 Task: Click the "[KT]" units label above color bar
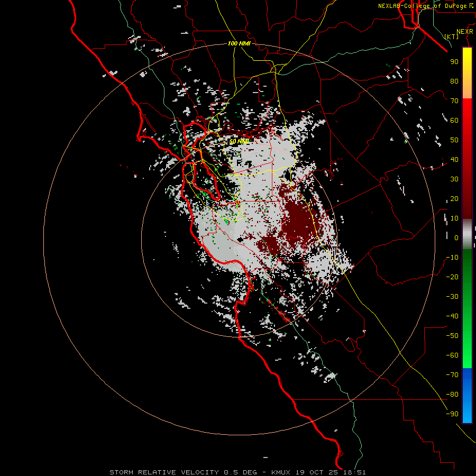[x=452, y=36]
